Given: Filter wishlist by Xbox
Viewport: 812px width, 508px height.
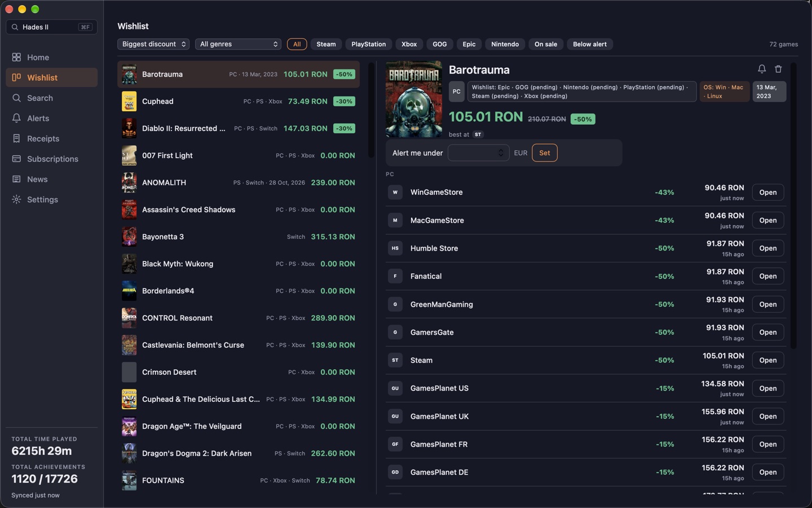Looking at the screenshot, I should 409,44.
